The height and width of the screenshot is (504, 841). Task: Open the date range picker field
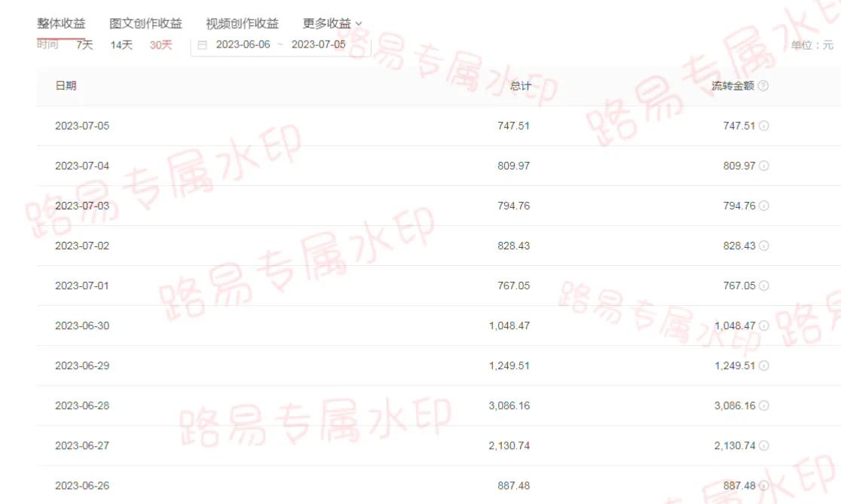click(280, 44)
